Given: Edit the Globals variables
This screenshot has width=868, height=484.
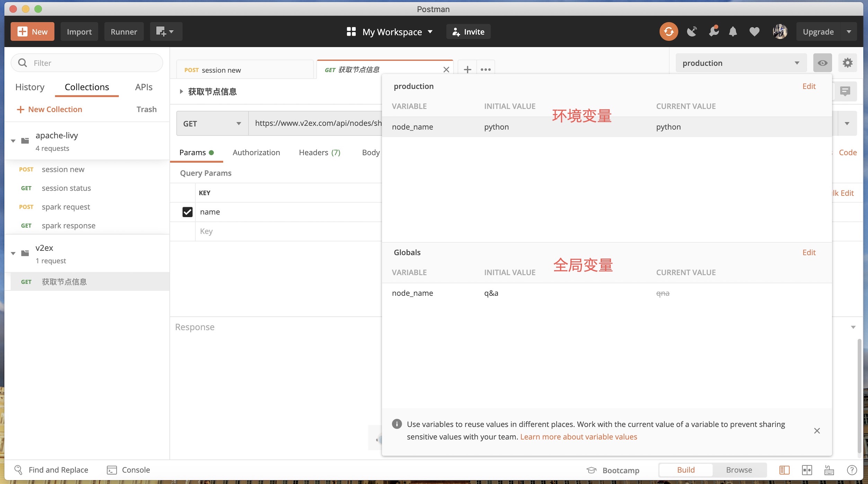Looking at the screenshot, I should pos(809,252).
